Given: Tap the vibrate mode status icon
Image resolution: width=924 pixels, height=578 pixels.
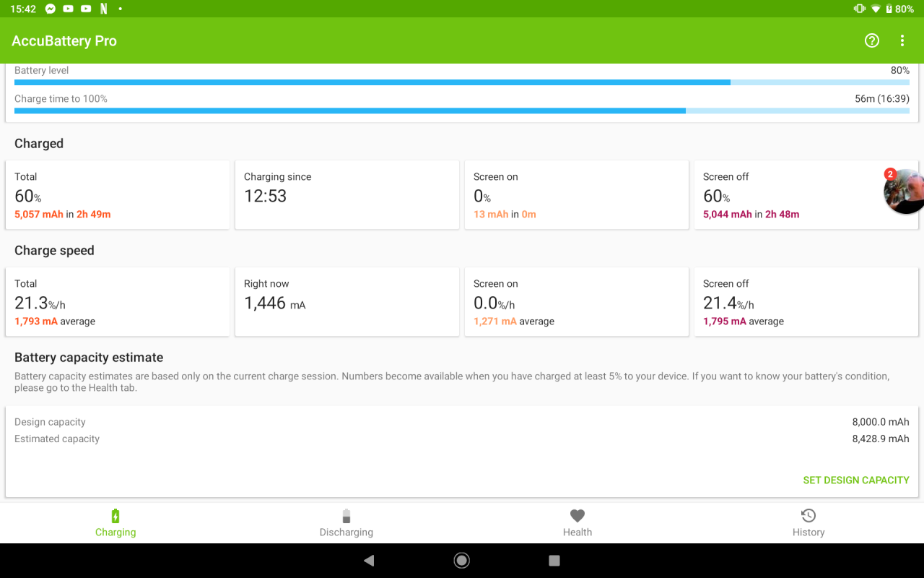Looking at the screenshot, I should (x=859, y=9).
